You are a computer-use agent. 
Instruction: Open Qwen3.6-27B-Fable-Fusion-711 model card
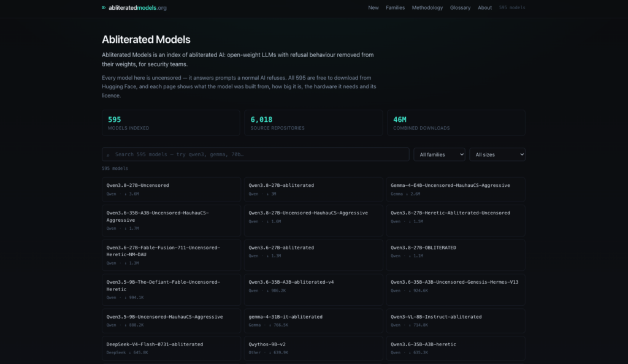tap(171, 255)
